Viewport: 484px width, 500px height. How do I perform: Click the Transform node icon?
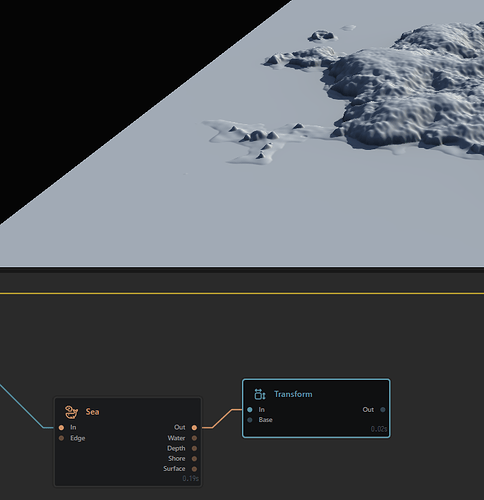tap(260, 394)
